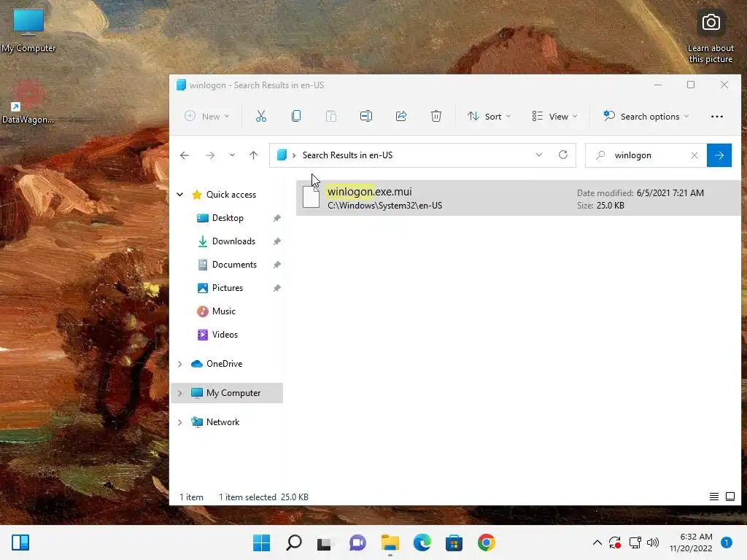Open the New dropdown menu
Screen dimensions: 747x560
click(207, 116)
